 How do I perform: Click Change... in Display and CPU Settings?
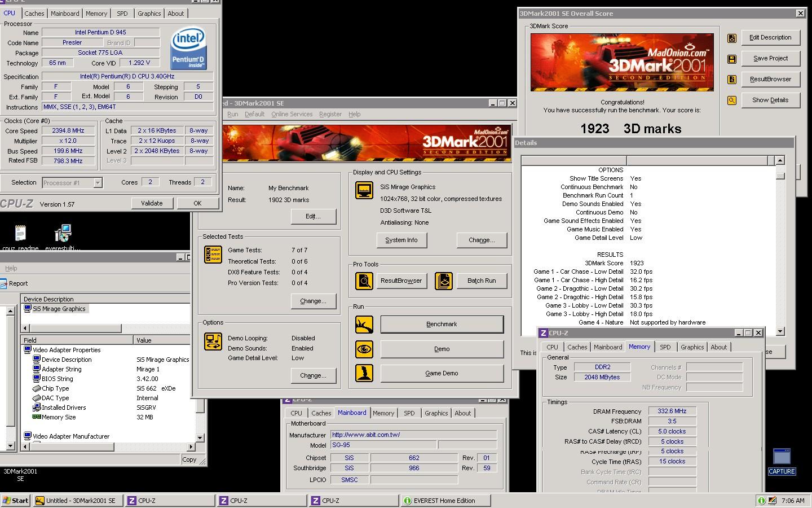(482, 240)
